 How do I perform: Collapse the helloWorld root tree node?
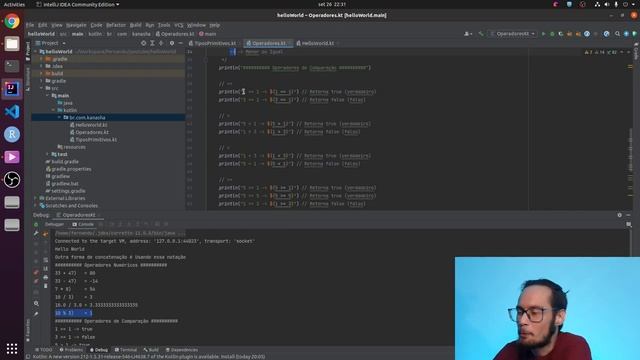[x=36, y=52]
